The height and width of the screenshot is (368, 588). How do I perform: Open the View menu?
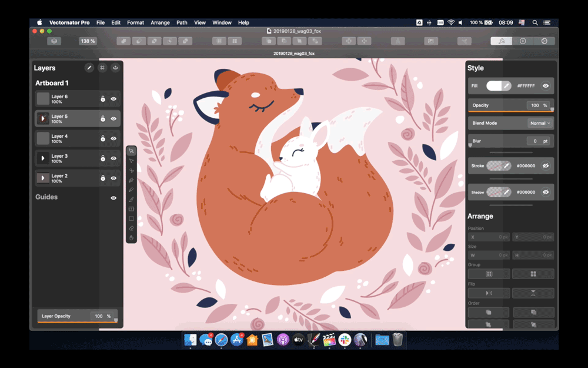point(200,22)
